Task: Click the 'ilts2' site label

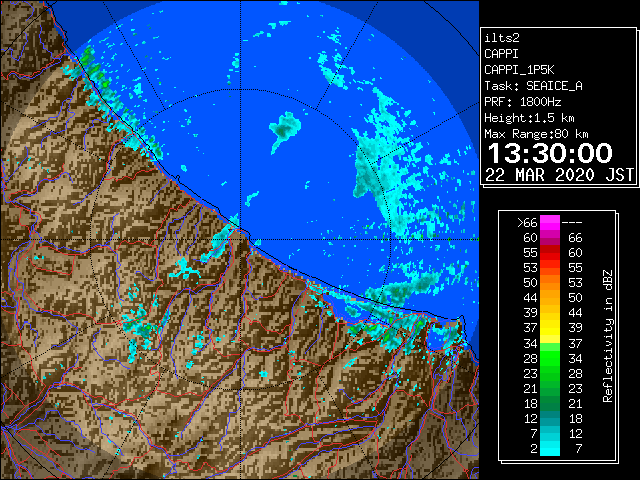Action: point(502,38)
